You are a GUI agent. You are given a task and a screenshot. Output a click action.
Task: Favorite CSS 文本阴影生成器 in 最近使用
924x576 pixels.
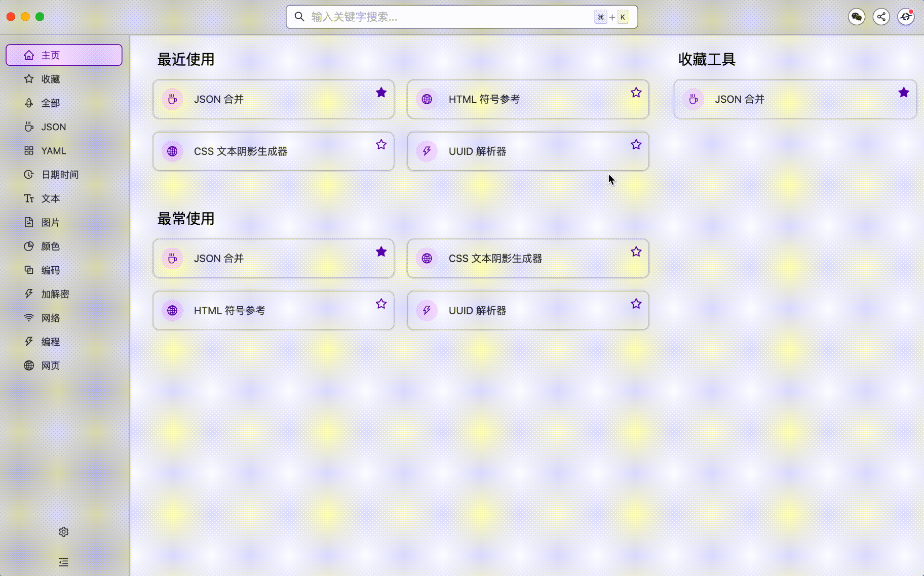[x=381, y=144]
